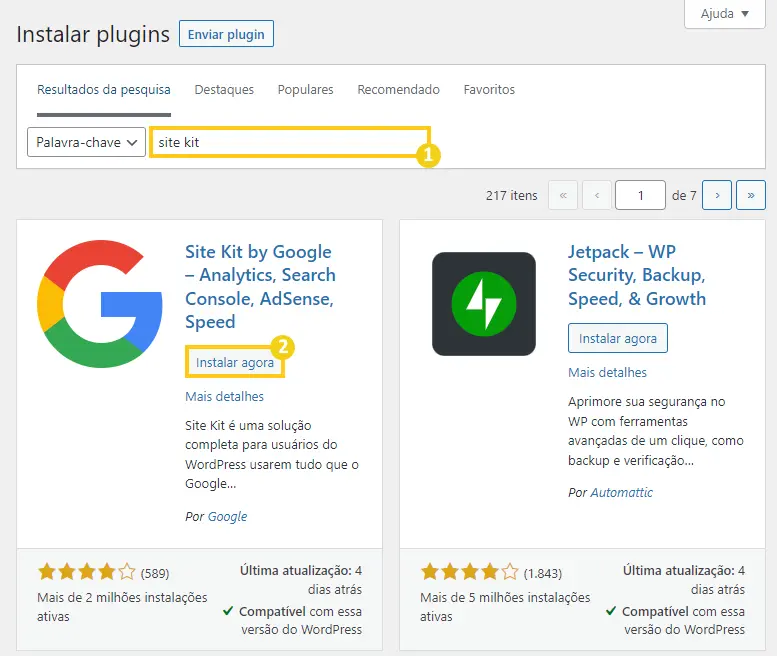Switch to the Destaques tab
Screen dimensions: 777x656
coord(224,90)
